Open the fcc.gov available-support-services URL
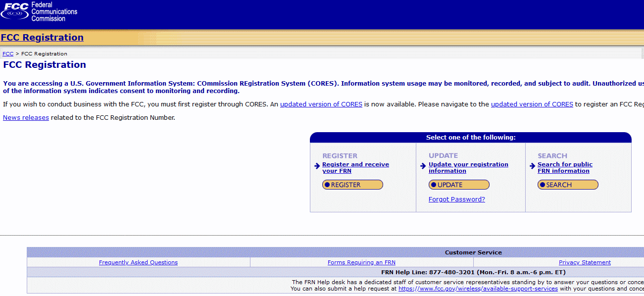Screen dimensions: 644x296 click(x=478, y=289)
